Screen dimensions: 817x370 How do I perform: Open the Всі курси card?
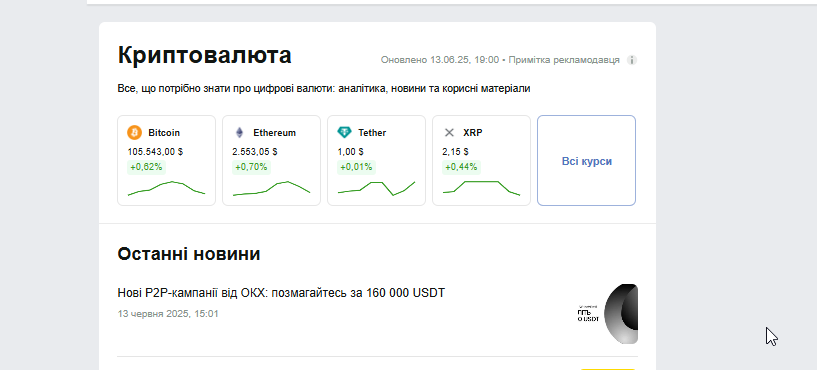click(587, 161)
